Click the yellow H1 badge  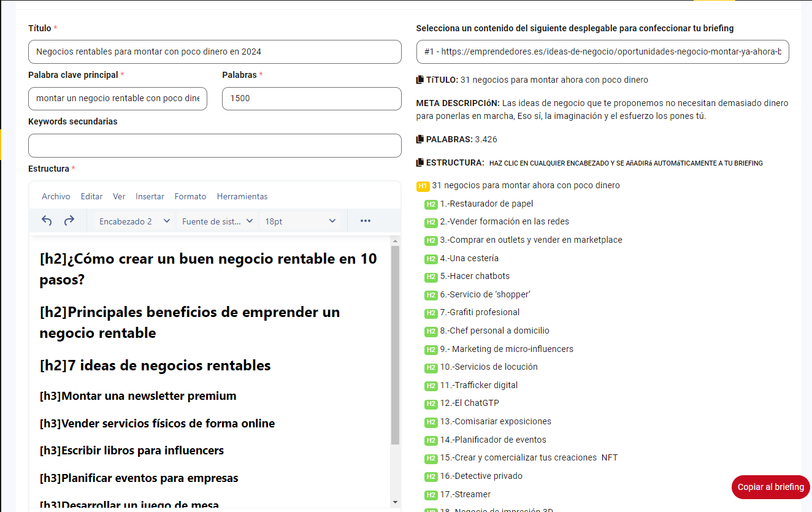tap(423, 186)
